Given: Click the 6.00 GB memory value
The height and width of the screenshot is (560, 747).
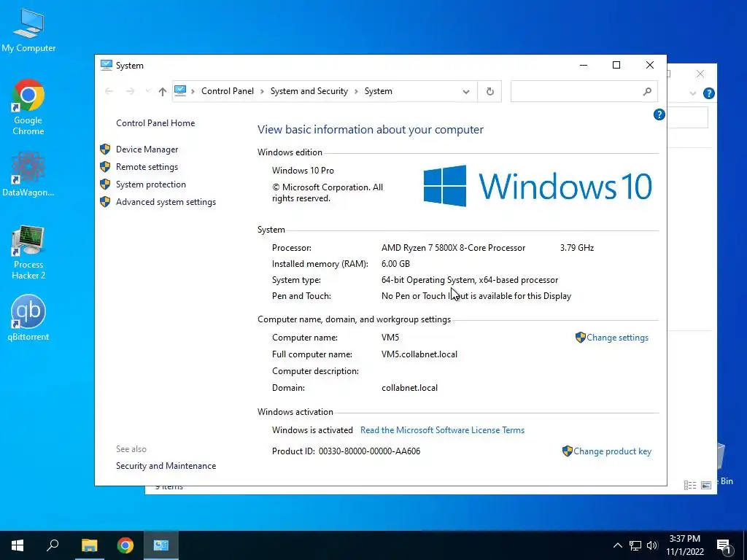Looking at the screenshot, I should [x=395, y=263].
